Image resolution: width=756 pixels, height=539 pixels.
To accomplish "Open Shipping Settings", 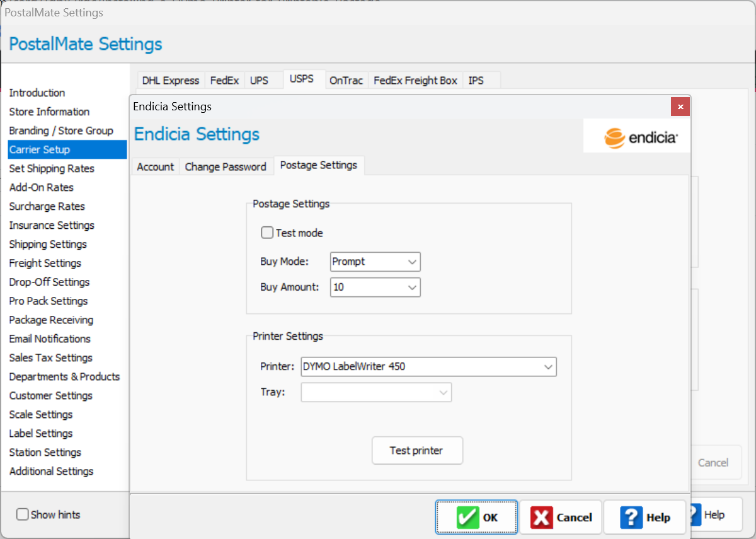I will tap(48, 244).
